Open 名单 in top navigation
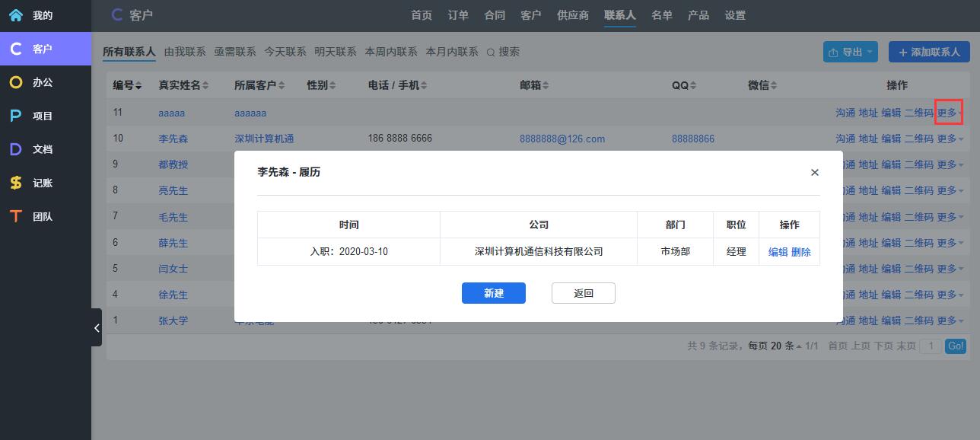The height and width of the screenshot is (440, 980). (662, 15)
